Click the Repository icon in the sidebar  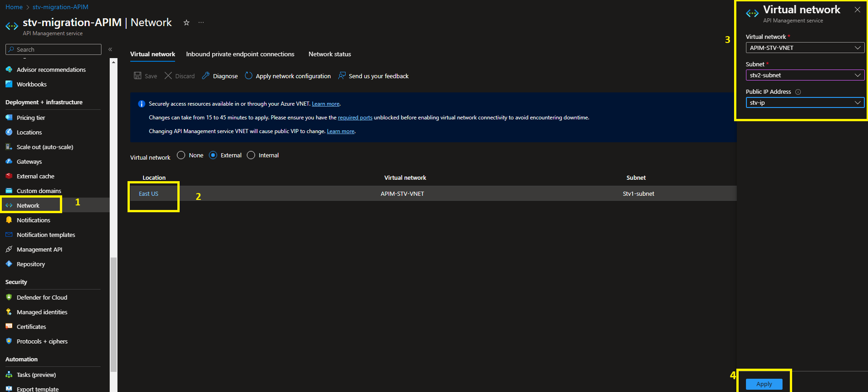(9, 264)
